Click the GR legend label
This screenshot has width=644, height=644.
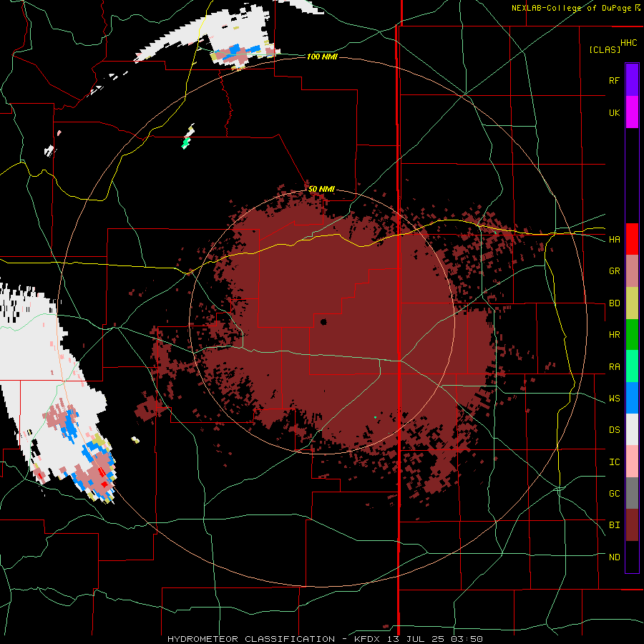615,271
